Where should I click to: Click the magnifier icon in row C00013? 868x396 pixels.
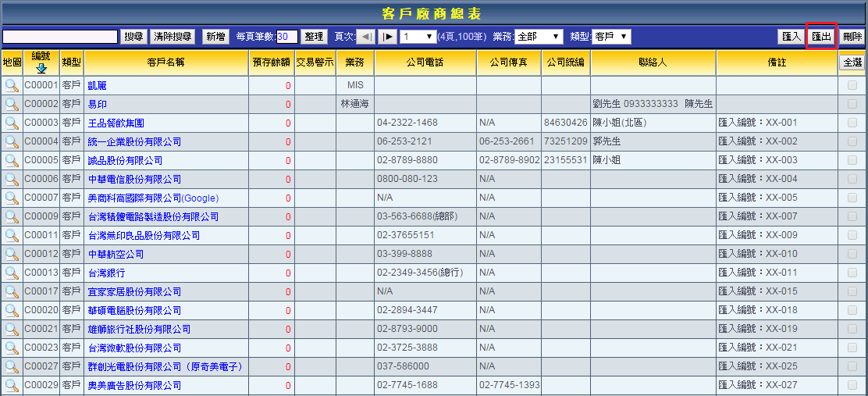pos(12,273)
